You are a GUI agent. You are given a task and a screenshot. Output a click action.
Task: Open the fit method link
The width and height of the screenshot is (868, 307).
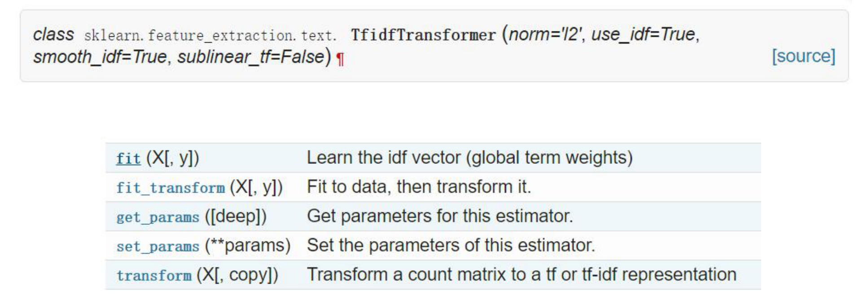[x=128, y=158]
